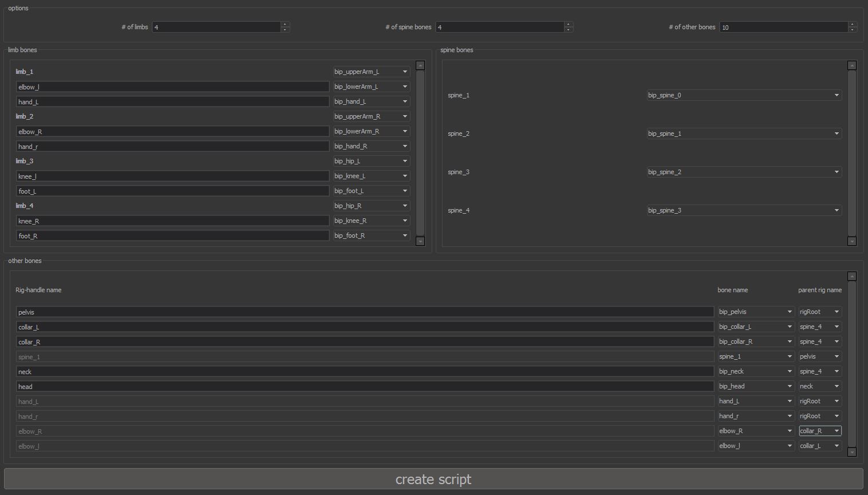Click the pelvis rig-handle name field
Screen dimensions: 868x495
pyautogui.click(x=365, y=312)
